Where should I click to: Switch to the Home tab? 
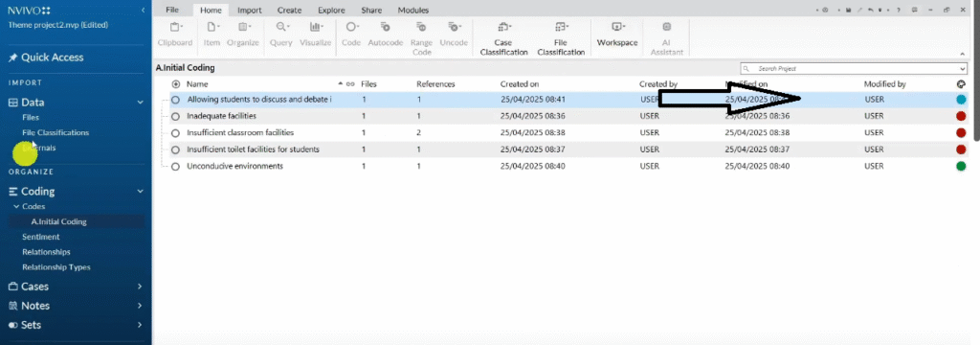tap(212, 10)
